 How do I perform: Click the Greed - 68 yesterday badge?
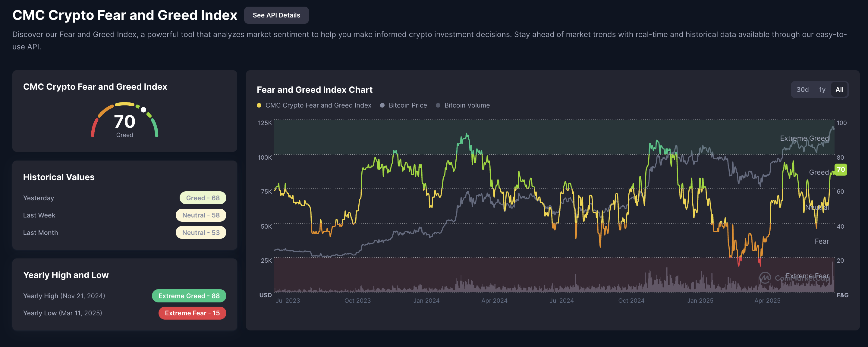203,198
